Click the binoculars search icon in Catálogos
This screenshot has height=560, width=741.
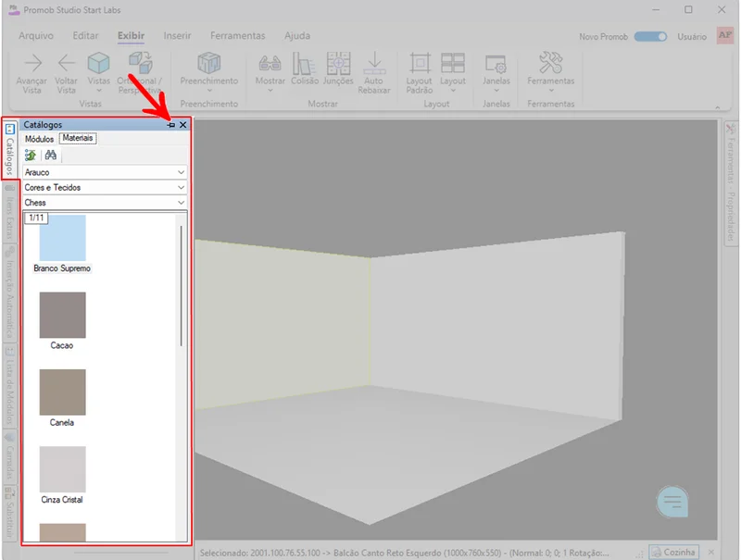(51, 156)
